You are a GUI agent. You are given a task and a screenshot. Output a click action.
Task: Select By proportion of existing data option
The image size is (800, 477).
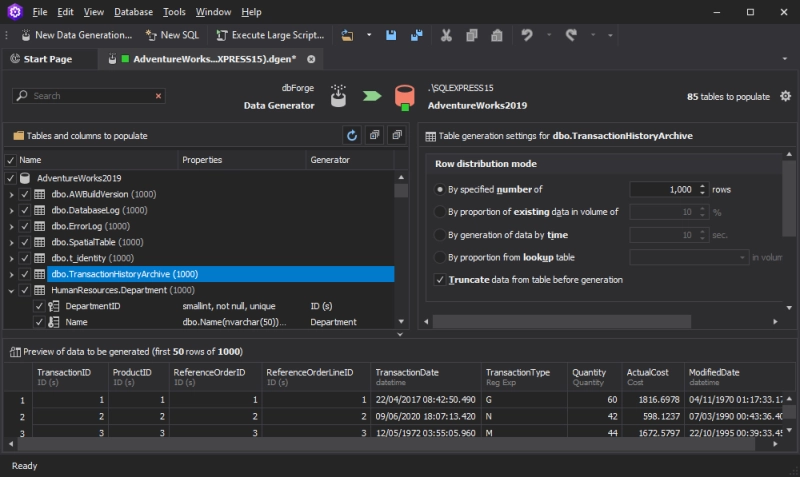point(439,212)
